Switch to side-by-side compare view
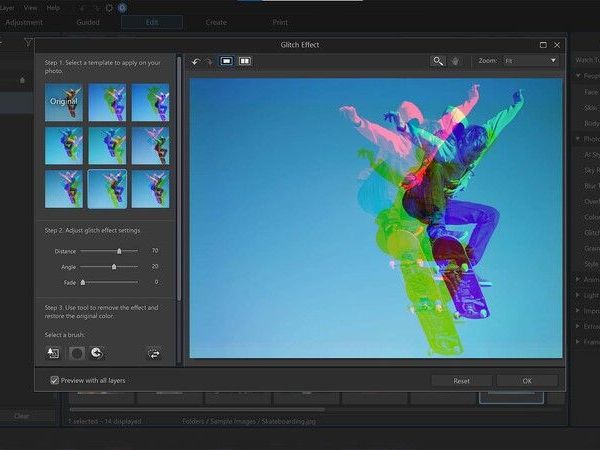Screen dimensions: 600x450 (245, 61)
